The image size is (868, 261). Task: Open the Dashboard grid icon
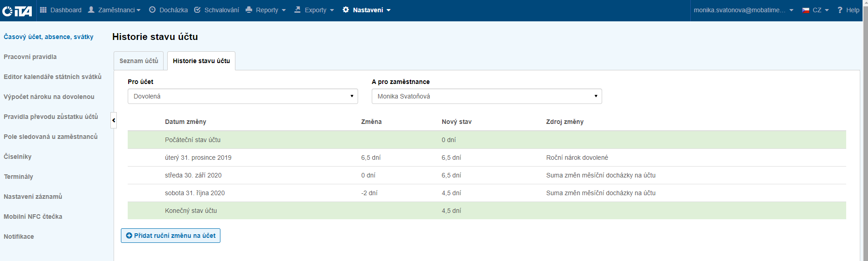[43, 10]
